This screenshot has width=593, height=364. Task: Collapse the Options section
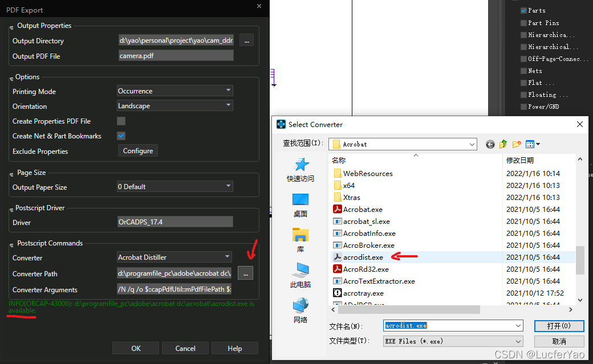(11, 78)
